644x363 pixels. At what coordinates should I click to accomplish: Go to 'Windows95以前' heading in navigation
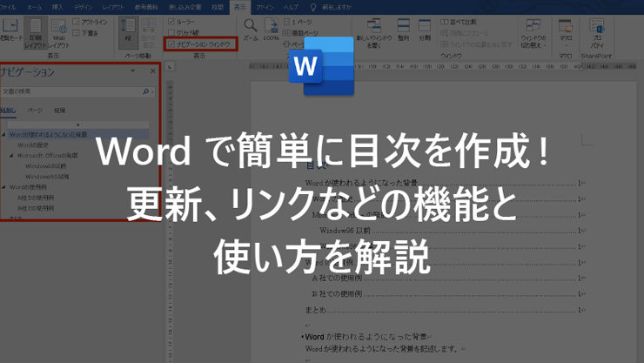[x=45, y=166]
